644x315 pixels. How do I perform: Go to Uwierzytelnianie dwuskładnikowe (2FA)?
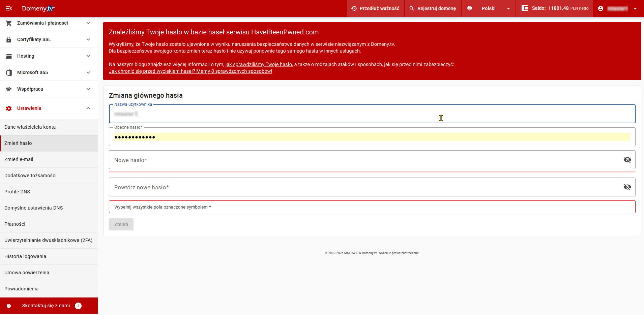(48, 240)
